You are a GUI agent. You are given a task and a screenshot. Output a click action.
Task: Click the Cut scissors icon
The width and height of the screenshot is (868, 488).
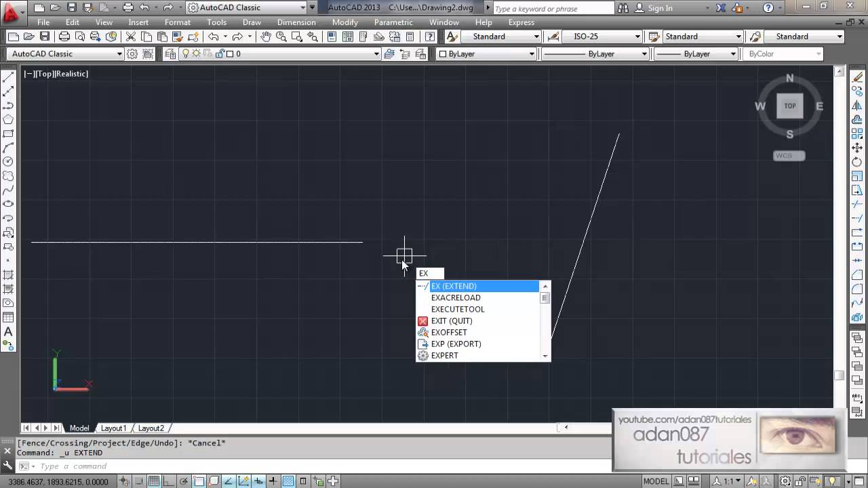130,37
